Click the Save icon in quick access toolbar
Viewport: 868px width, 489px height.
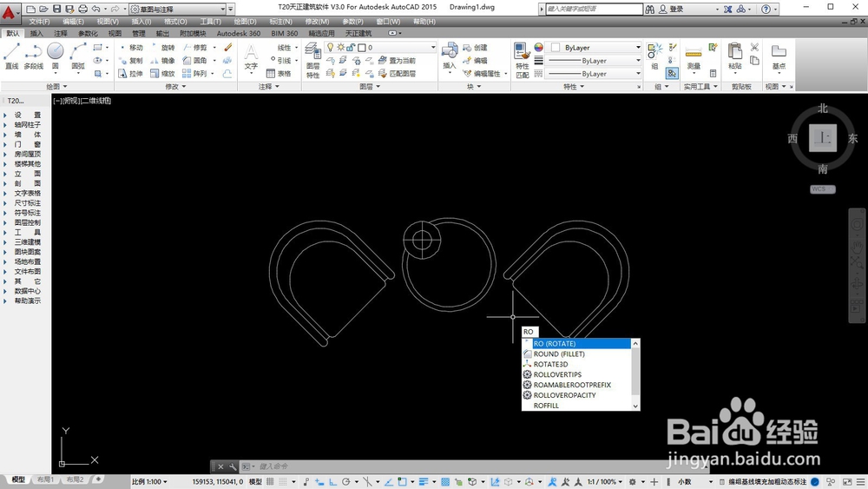point(56,9)
